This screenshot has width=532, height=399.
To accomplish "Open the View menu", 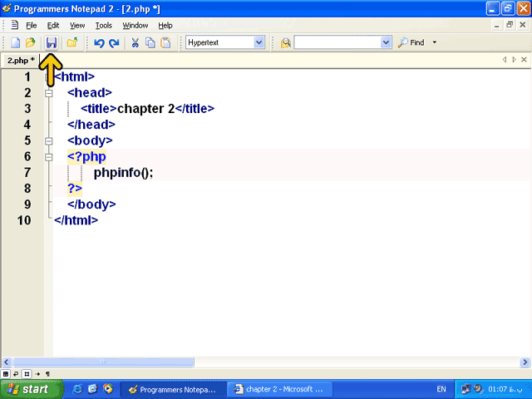I will pyautogui.click(x=77, y=26).
